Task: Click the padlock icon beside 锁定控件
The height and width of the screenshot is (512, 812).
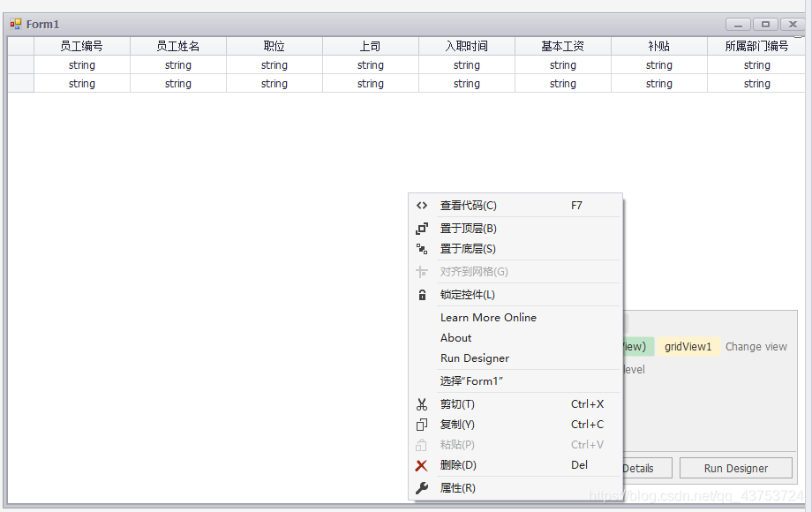Action: tap(422, 295)
